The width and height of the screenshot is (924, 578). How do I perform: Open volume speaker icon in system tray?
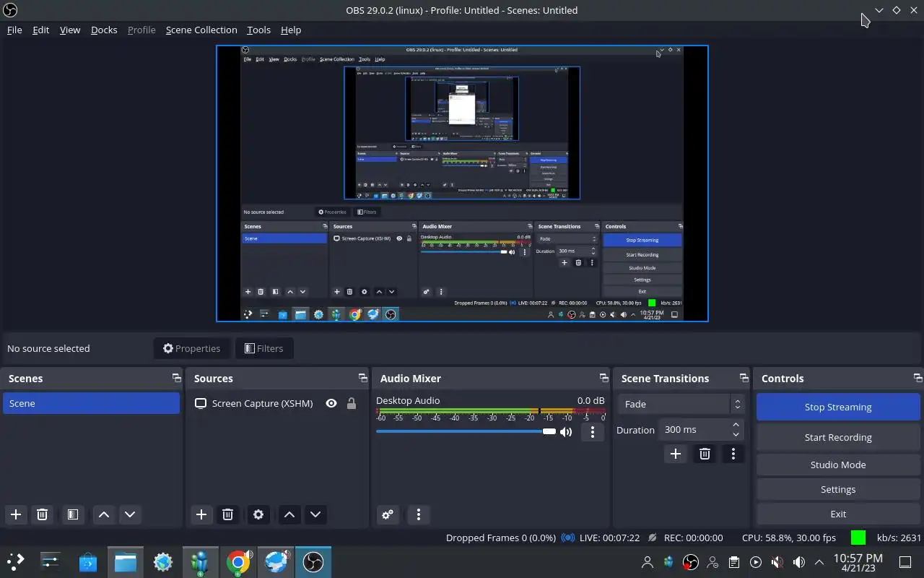[798, 562]
